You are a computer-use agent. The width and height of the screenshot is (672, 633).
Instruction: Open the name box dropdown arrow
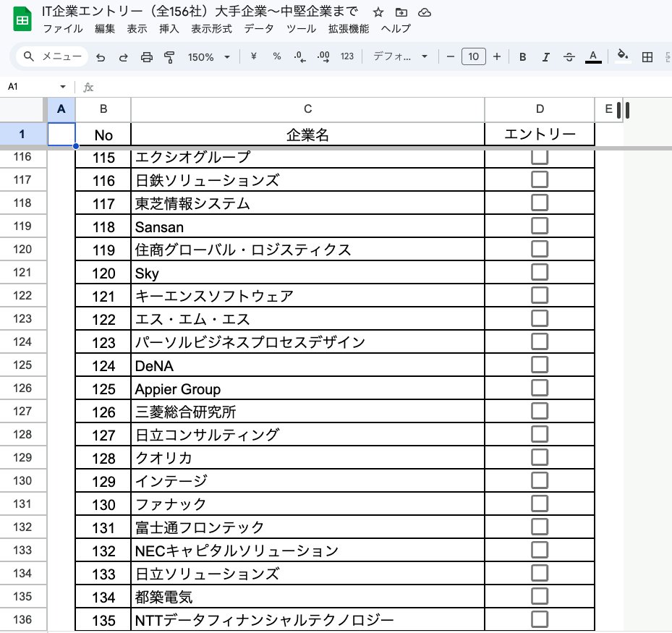(x=63, y=87)
